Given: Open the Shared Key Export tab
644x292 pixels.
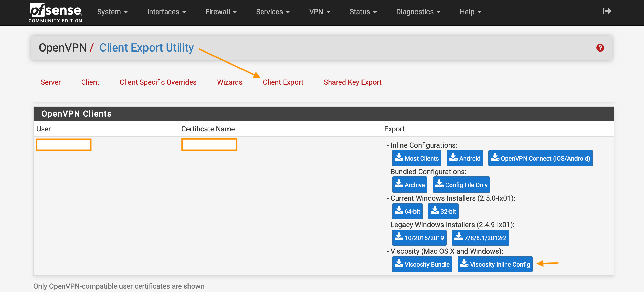Looking at the screenshot, I should click(353, 82).
